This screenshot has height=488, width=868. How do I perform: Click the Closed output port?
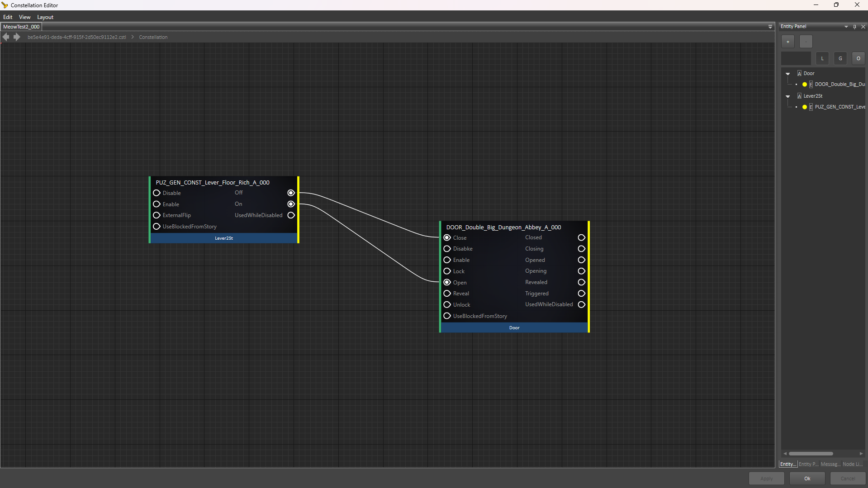[x=582, y=238]
